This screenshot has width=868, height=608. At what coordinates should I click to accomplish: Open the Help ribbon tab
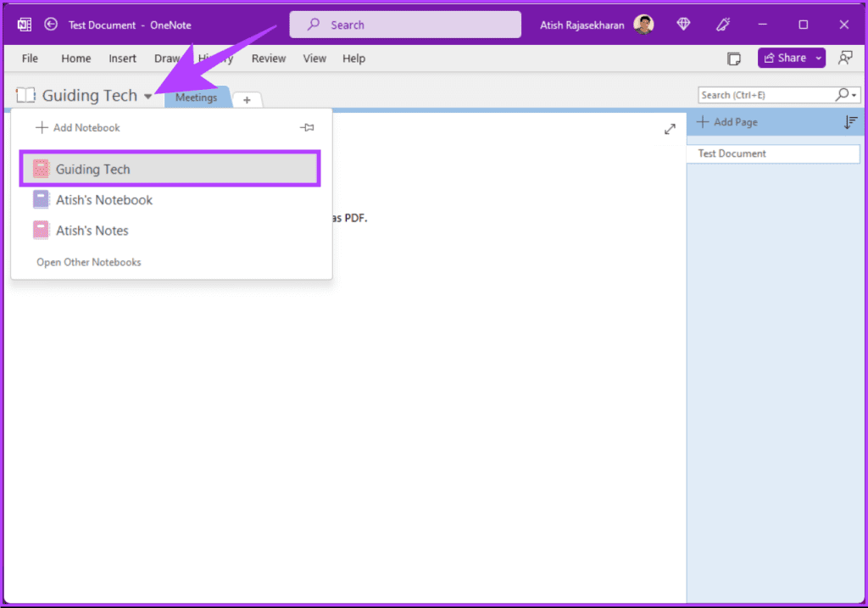point(353,59)
